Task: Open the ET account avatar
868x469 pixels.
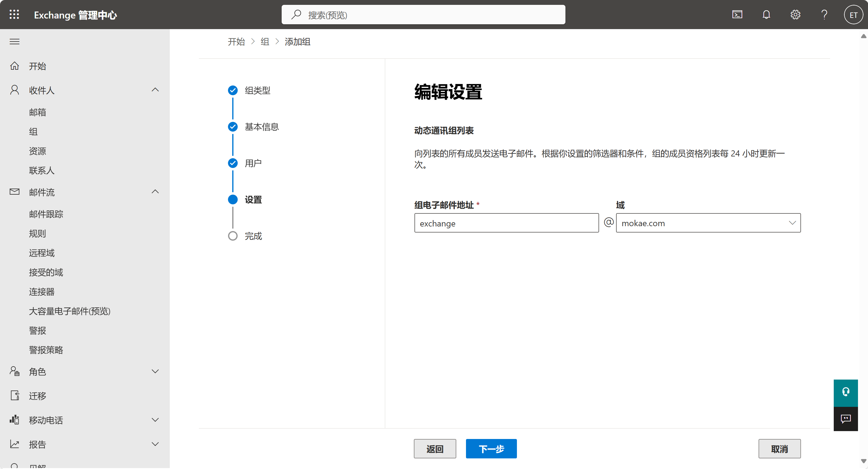Action: 853,15
